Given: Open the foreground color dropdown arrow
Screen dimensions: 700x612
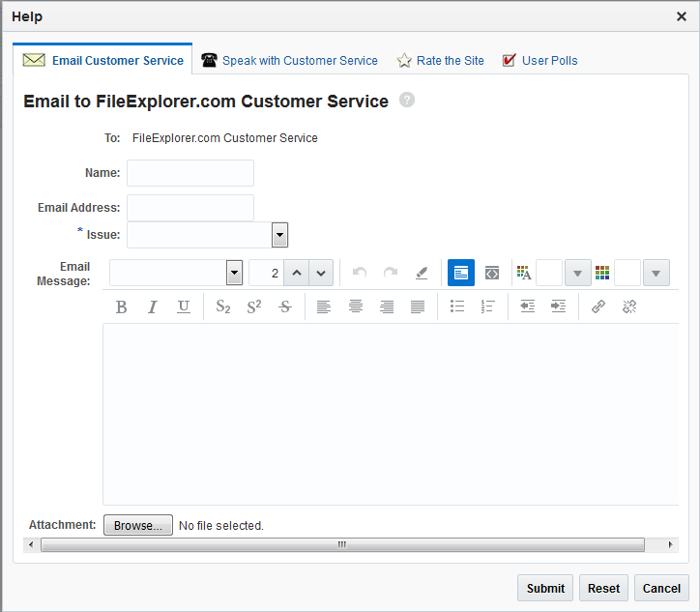Looking at the screenshot, I should pos(577,273).
